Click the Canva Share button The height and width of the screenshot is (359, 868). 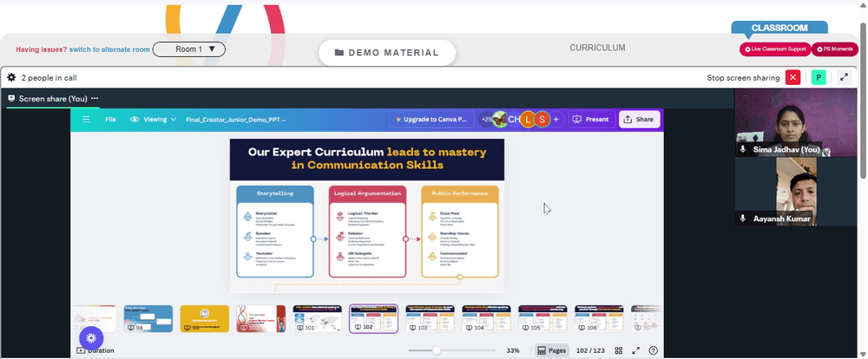[640, 120]
